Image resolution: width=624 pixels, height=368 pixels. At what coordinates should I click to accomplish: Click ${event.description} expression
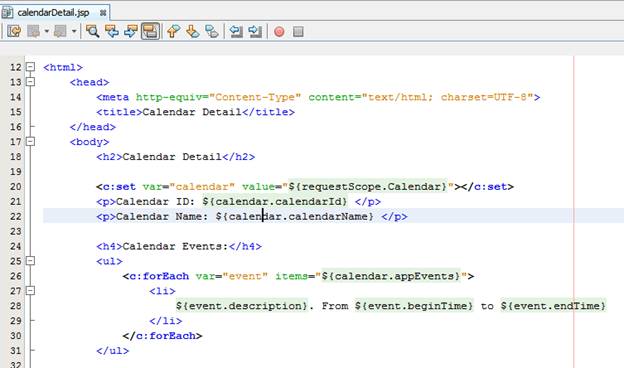(242, 306)
